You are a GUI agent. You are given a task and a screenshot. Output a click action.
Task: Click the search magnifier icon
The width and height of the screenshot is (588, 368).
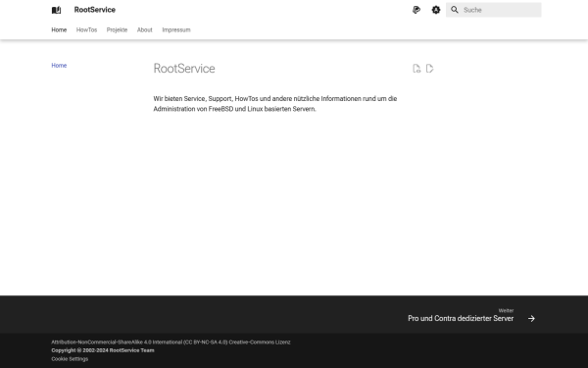tap(455, 10)
